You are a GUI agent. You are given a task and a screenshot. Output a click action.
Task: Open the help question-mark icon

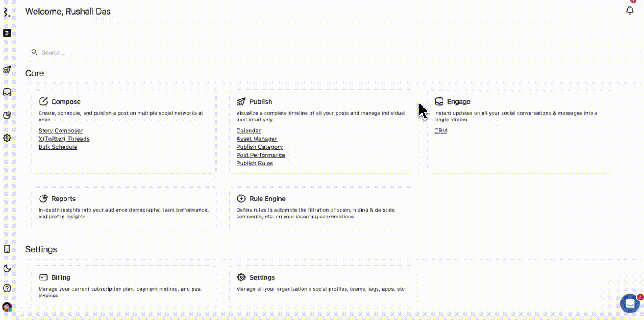click(7, 288)
